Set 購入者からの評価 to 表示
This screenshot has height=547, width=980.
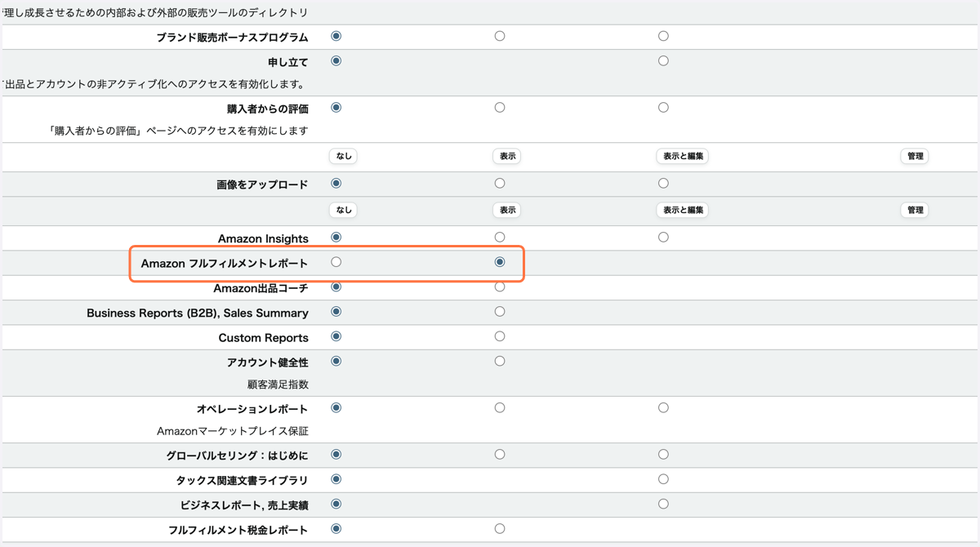[x=500, y=107]
